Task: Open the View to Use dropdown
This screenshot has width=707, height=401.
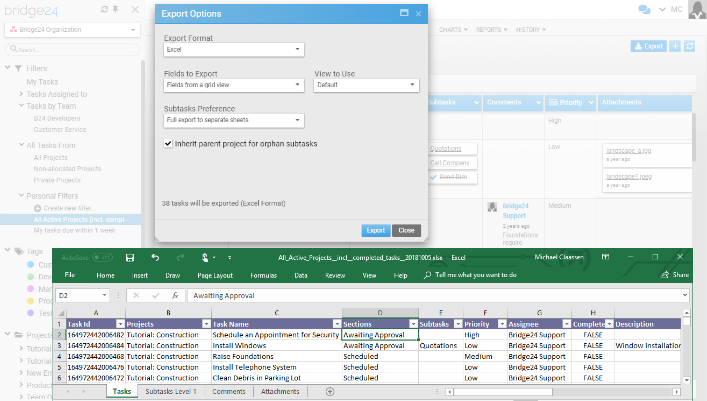Action: pyautogui.click(x=366, y=85)
